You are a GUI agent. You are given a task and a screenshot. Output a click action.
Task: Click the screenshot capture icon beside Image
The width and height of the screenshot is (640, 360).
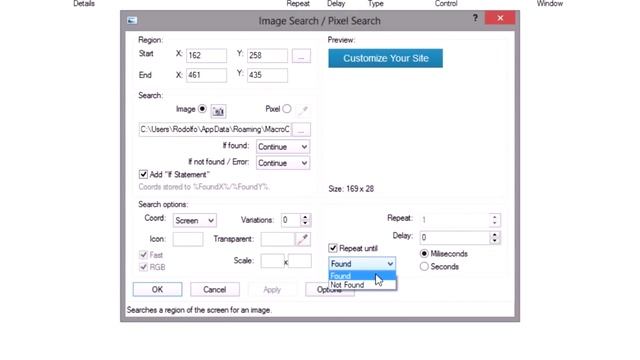(x=218, y=111)
